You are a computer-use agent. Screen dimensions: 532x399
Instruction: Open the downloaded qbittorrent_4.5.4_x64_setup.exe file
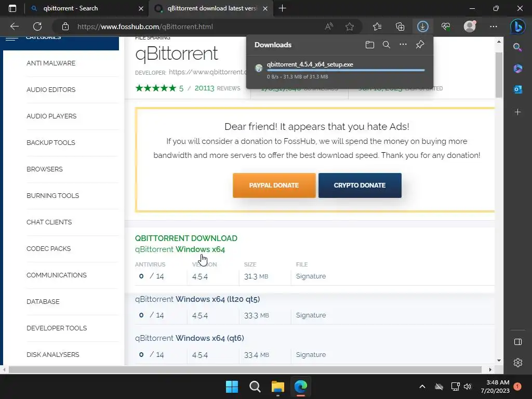[x=310, y=64]
